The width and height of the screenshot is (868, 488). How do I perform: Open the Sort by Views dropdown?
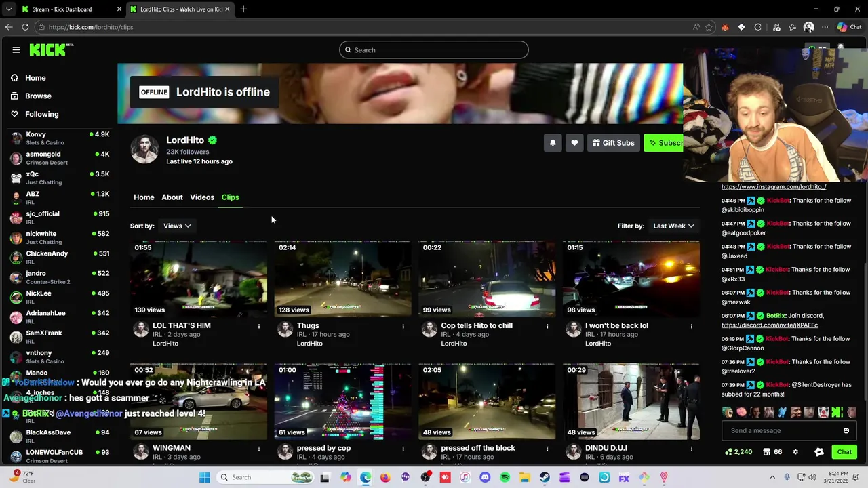[177, 226]
